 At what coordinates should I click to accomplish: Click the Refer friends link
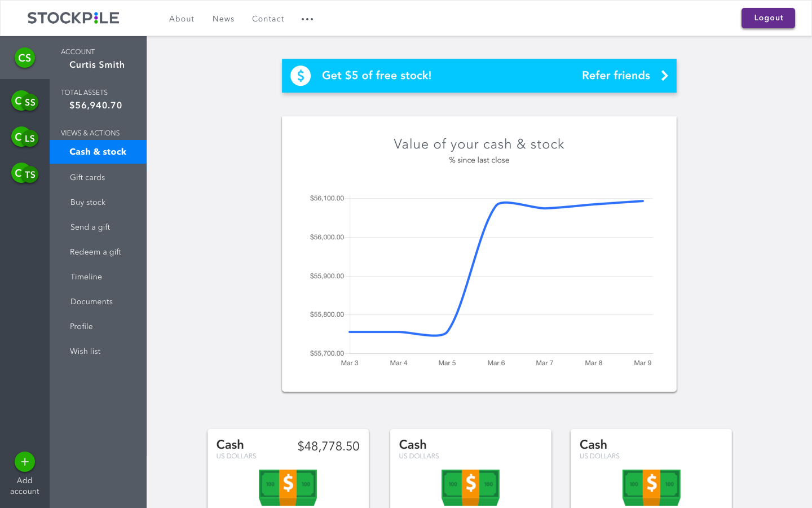pyautogui.click(x=616, y=76)
